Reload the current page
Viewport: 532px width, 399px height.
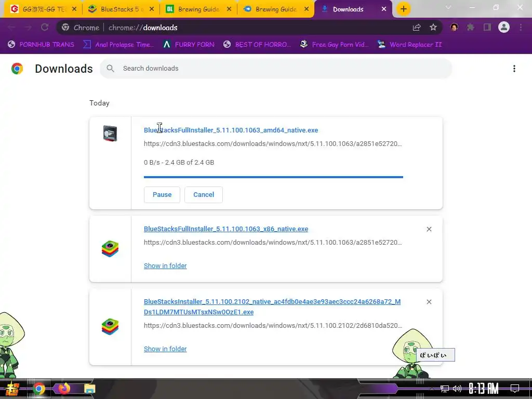[45, 28]
